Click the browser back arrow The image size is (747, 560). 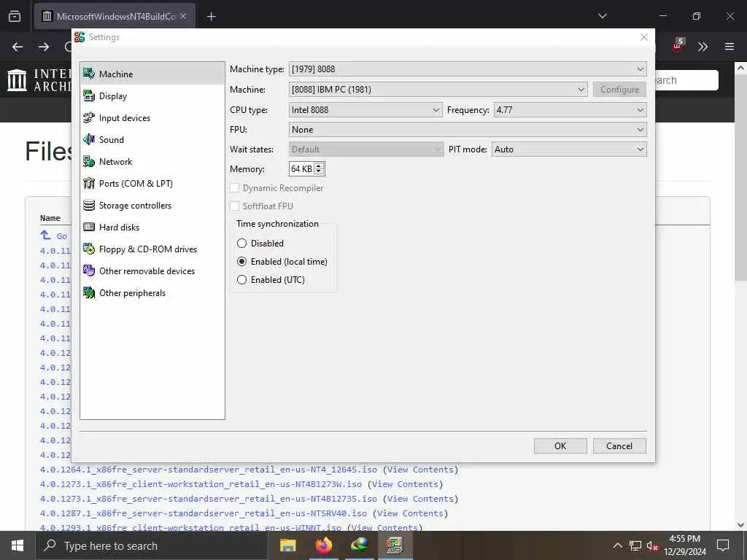pos(18,47)
